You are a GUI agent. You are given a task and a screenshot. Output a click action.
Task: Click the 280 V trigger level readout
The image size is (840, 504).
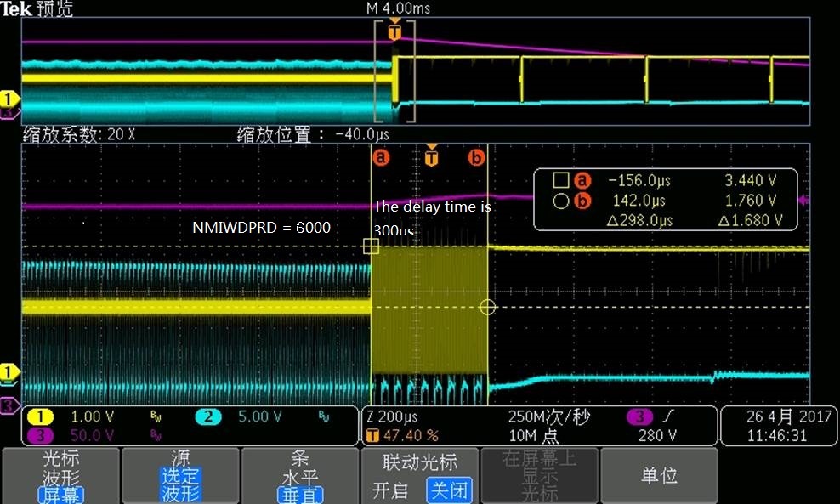click(x=657, y=436)
